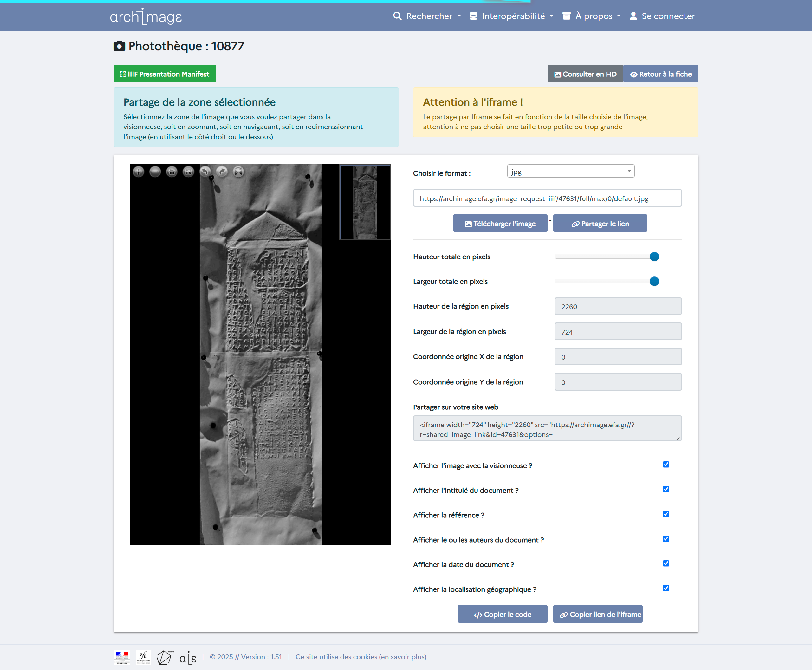
Task: Open the À propos menu
Action: 592,16
